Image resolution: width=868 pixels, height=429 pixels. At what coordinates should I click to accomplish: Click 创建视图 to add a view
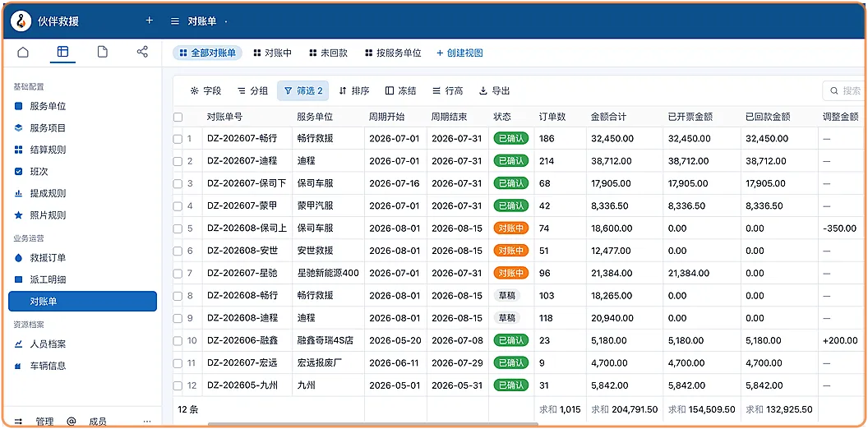pyautogui.click(x=459, y=53)
